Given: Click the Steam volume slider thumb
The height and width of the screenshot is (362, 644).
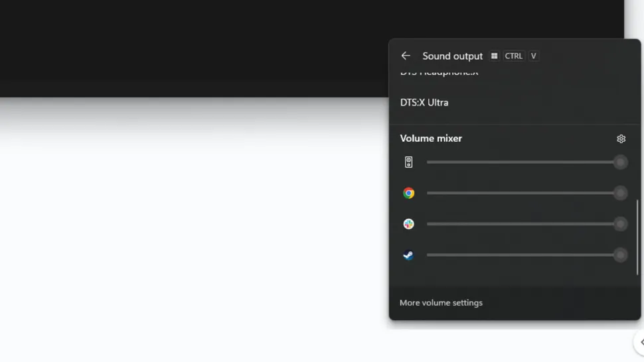Looking at the screenshot, I should pos(620,255).
